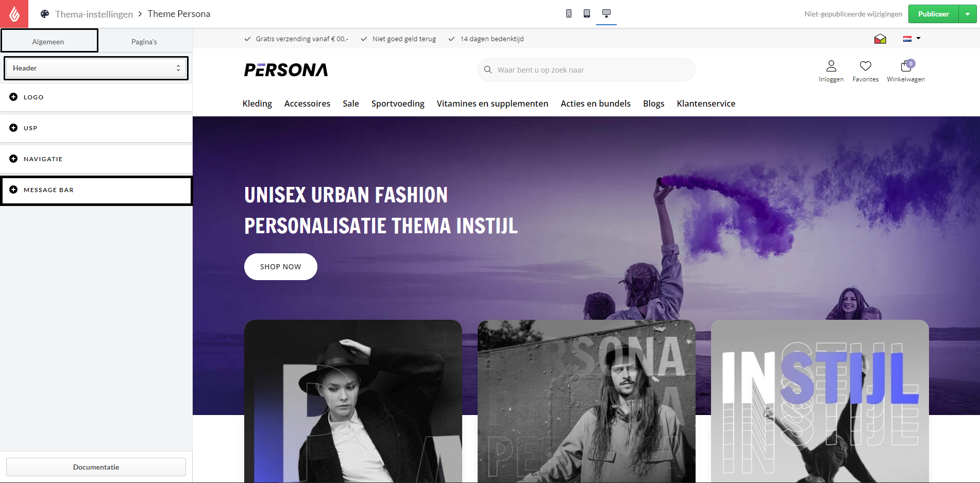Click the theme palette icon
This screenshot has height=483, width=980.
point(45,14)
